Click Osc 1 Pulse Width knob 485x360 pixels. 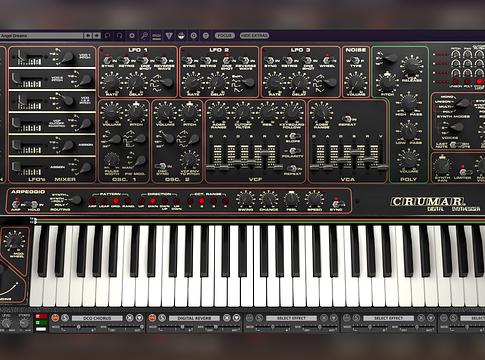coord(112,160)
